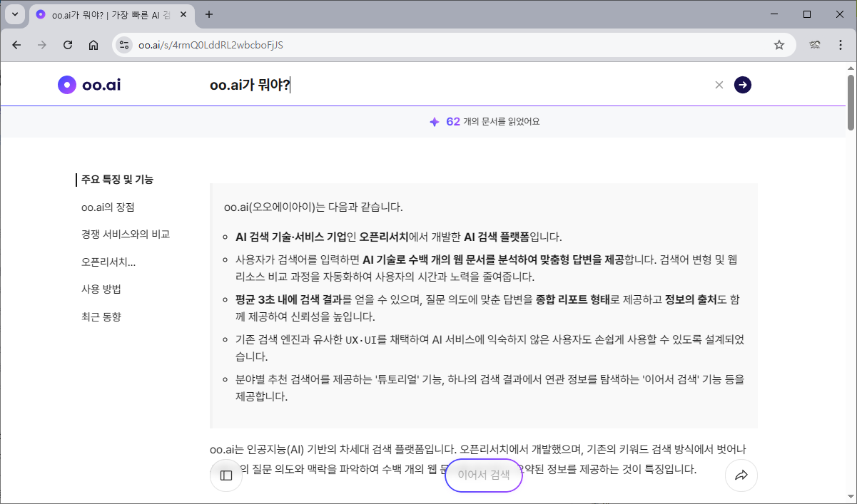This screenshot has height=504, width=857.
Task: Go back with the browser back arrow
Action: [x=16, y=45]
